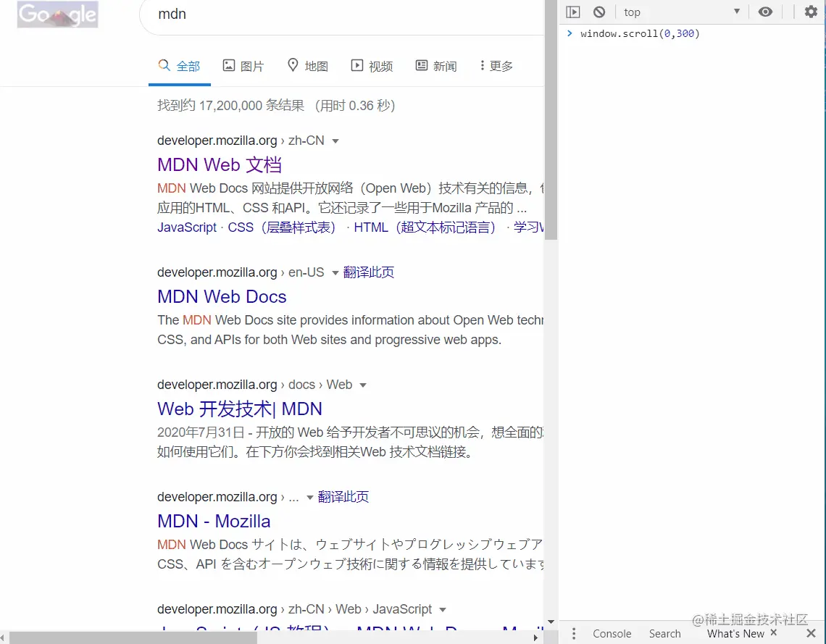Open the top JavaScript context dropdown
The image size is (826, 644).
[x=682, y=12]
